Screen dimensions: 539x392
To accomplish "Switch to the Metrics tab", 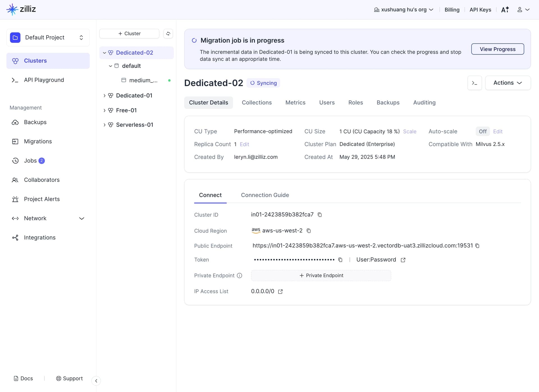I will pos(295,102).
